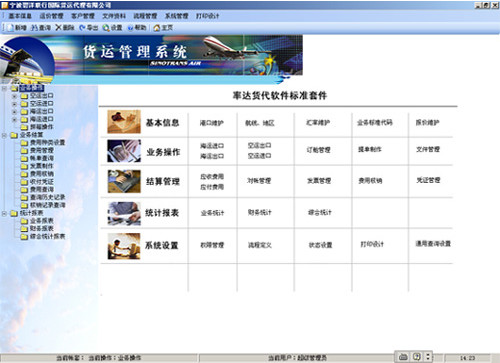Open the 业务标准代码 link
The image size is (500, 363).
[375, 123]
